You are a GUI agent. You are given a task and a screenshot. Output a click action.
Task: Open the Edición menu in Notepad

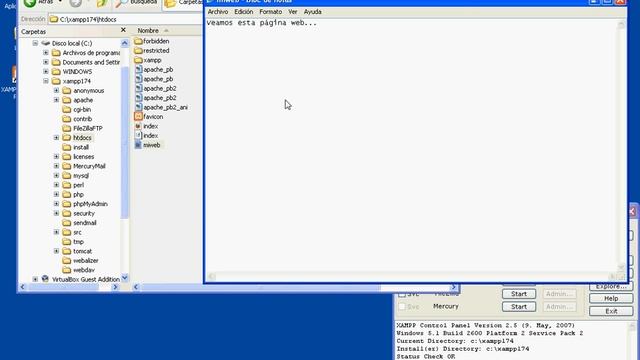244,12
